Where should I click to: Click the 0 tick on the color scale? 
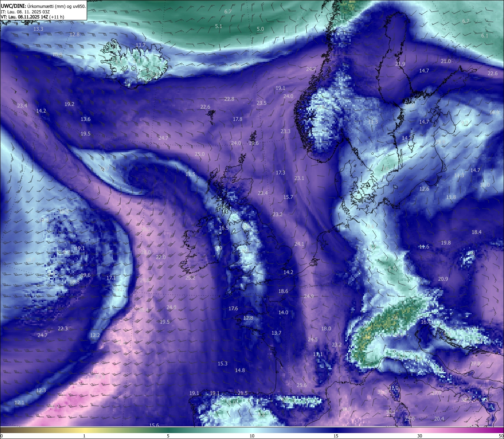2,436
